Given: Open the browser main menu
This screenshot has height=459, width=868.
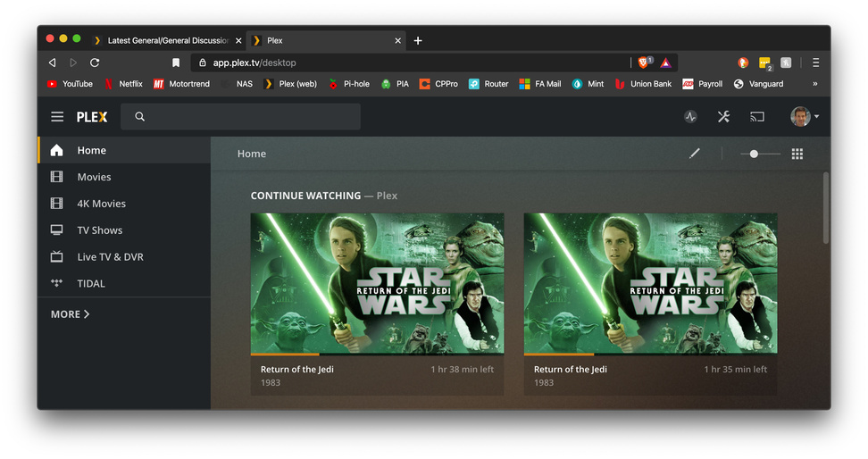Looking at the screenshot, I should coord(816,63).
